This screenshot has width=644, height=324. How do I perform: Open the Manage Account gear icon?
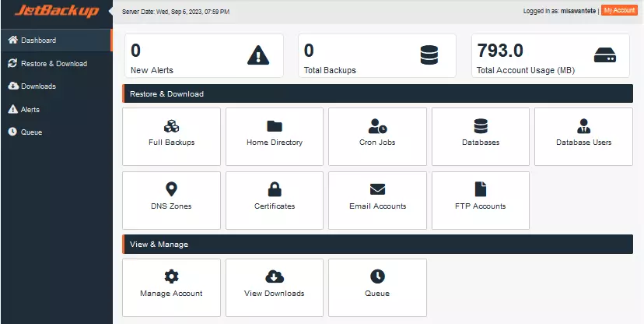pos(171,276)
